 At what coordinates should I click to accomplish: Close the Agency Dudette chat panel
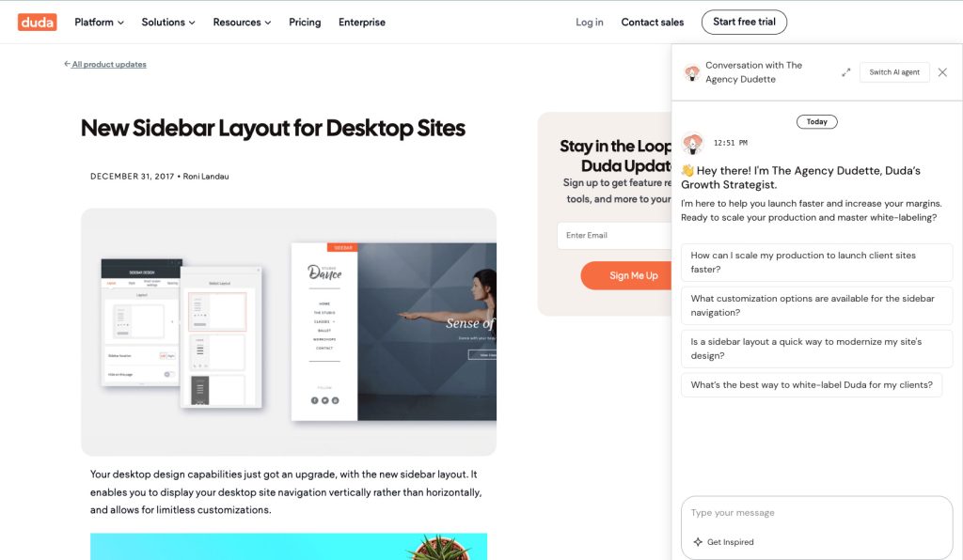[942, 72]
